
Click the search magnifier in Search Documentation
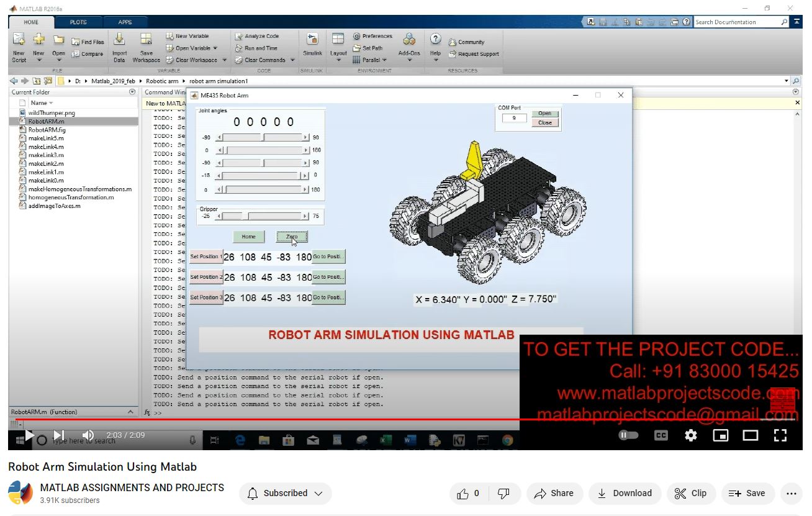click(x=785, y=22)
